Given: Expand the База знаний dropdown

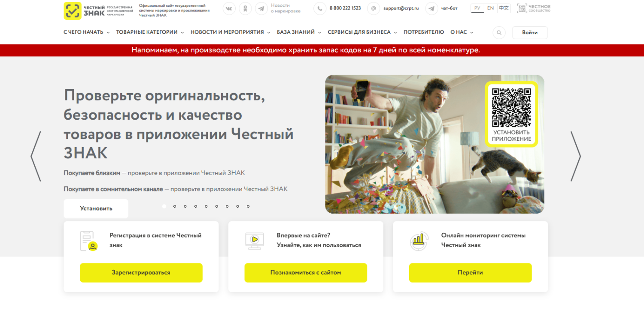Looking at the screenshot, I should tap(299, 32).
